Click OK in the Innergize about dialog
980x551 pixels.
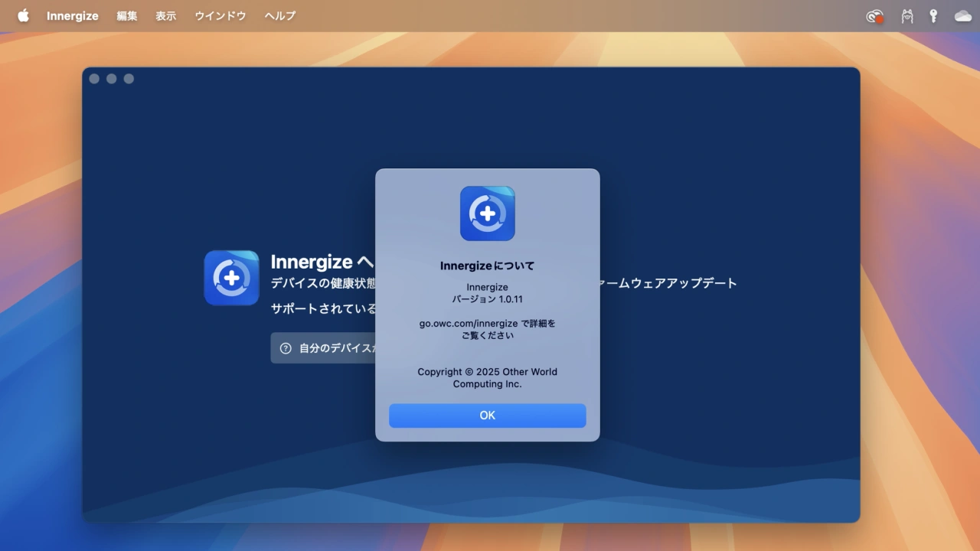click(x=487, y=416)
